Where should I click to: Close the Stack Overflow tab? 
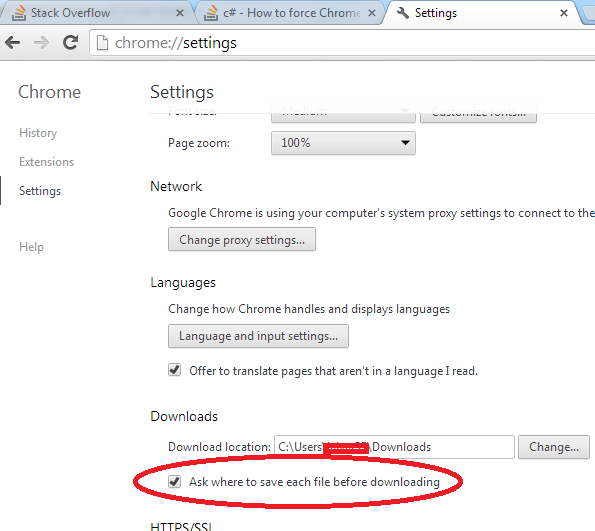pyautogui.click(x=180, y=13)
